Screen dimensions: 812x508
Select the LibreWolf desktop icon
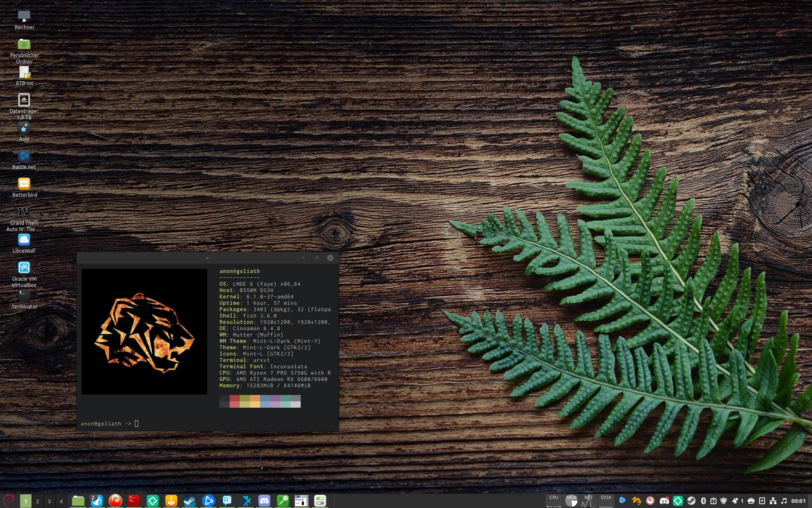tap(24, 244)
